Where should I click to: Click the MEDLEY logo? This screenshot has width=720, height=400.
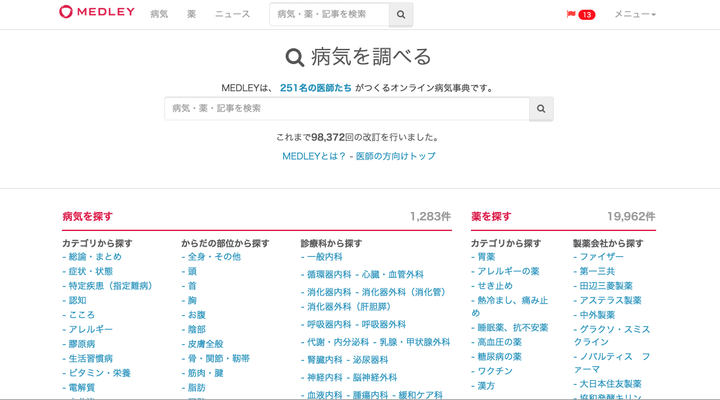pyautogui.click(x=97, y=11)
